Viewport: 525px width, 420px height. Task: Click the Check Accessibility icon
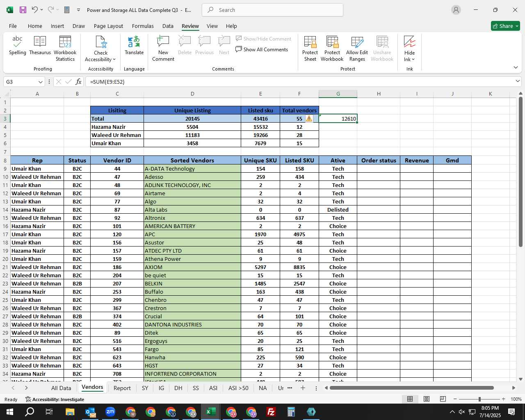point(101,42)
